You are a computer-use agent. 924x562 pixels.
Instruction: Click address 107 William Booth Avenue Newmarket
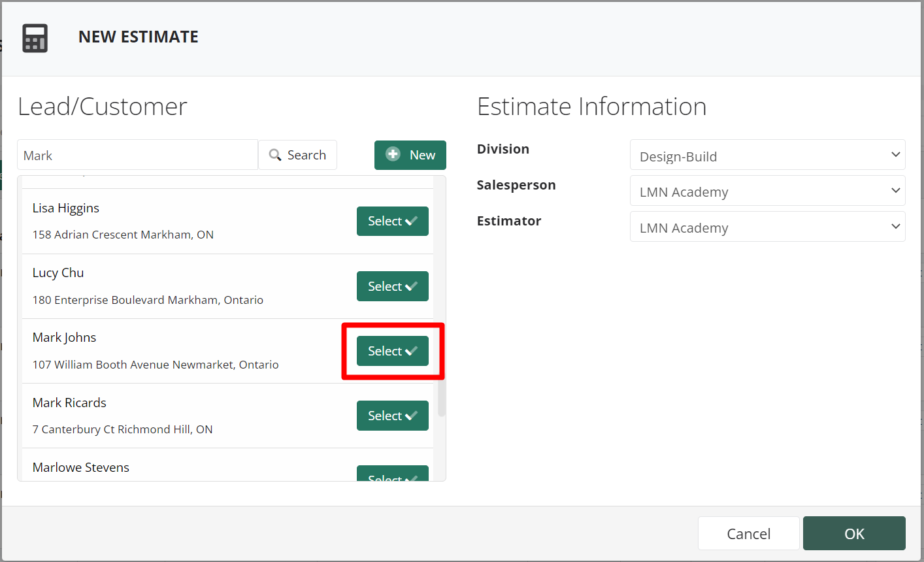(156, 365)
